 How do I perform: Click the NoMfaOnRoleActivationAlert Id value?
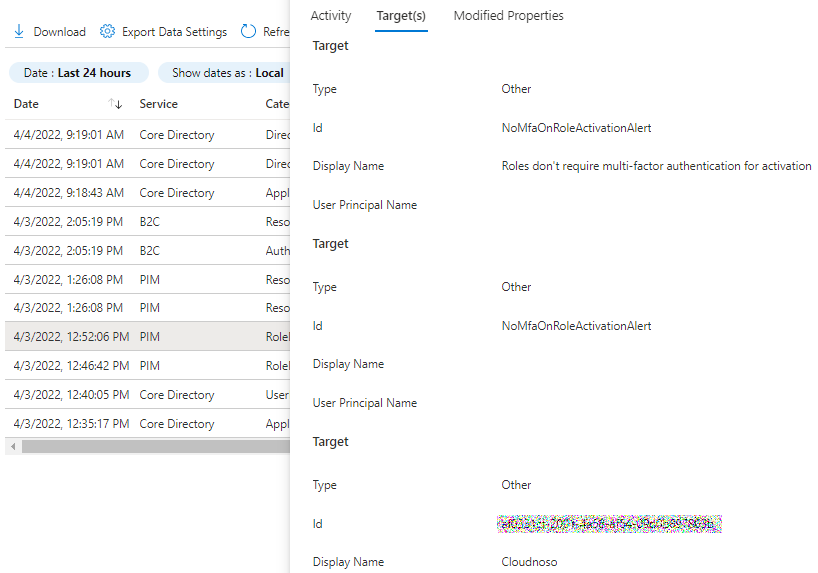[576, 128]
